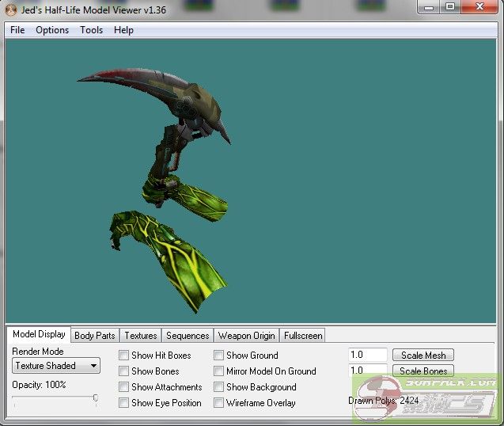504x426 pixels.
Task: Switch to the Body Parts tab
Action: point(95,336)
